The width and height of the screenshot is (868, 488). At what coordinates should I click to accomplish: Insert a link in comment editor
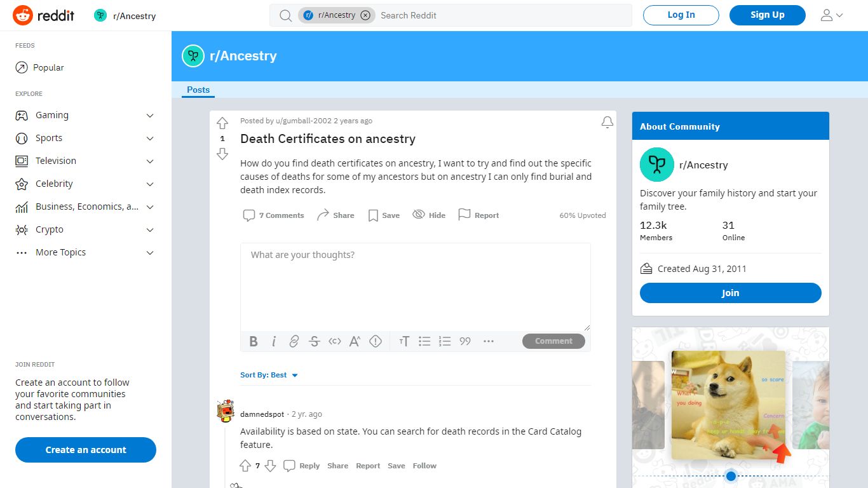[x=294, y=341]
